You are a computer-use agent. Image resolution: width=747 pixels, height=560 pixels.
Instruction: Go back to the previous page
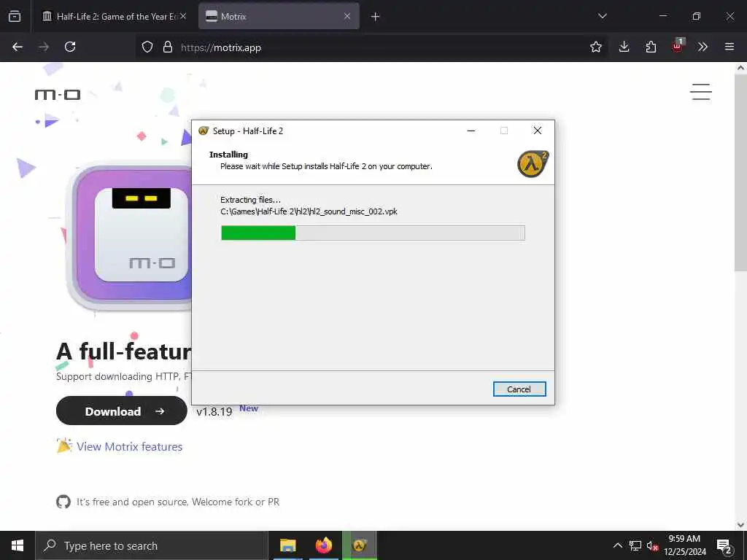[18, 47]
